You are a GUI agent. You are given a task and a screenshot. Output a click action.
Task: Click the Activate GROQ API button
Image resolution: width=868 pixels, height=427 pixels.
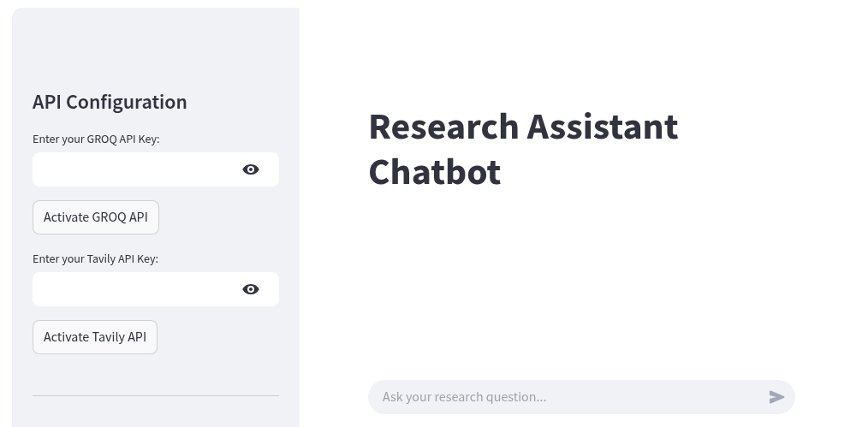pos(96,217)
